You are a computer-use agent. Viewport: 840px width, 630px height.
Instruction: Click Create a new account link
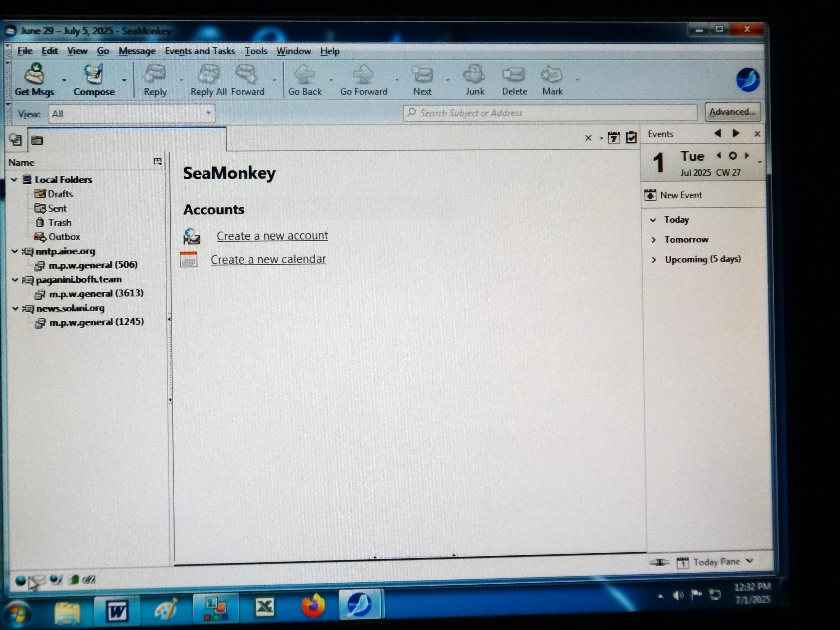[272, 236]
